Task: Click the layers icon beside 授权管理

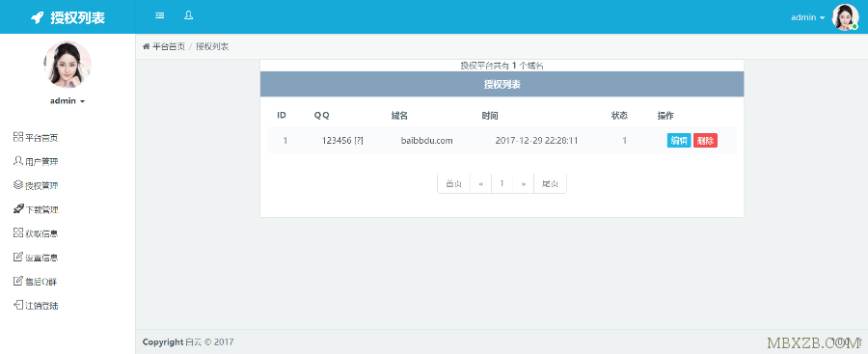Action: coord(18,184)
